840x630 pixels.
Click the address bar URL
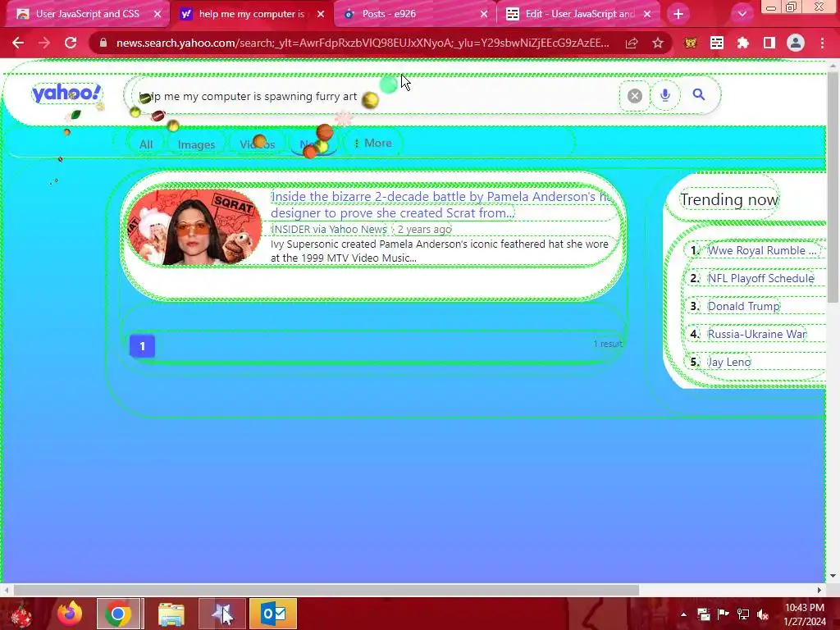tap(362, 43)
